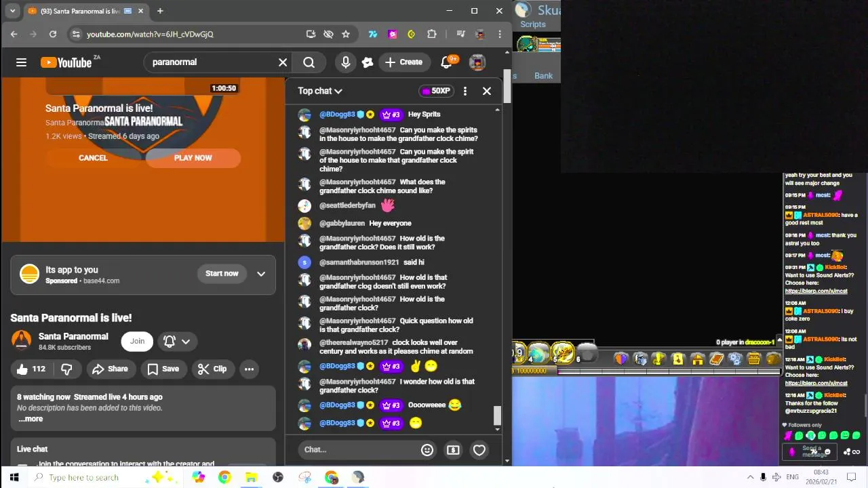Go back in browser history

point(14,34)
